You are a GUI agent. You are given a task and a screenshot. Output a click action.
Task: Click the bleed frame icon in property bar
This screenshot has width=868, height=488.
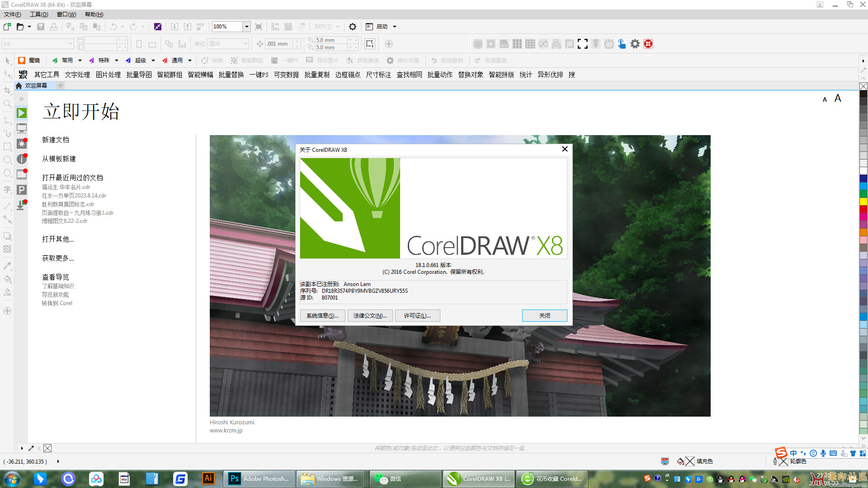coord(370,44)
